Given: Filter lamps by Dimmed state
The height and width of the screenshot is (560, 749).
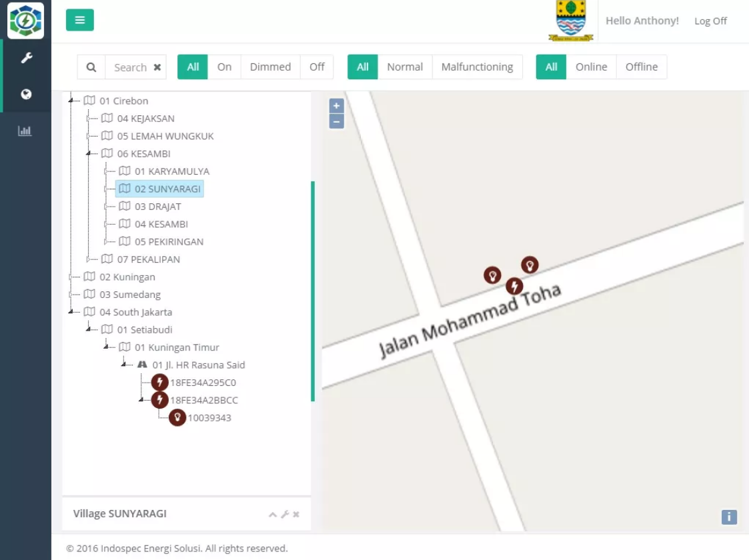Looking at the screenshot, I should pos(270,67).
